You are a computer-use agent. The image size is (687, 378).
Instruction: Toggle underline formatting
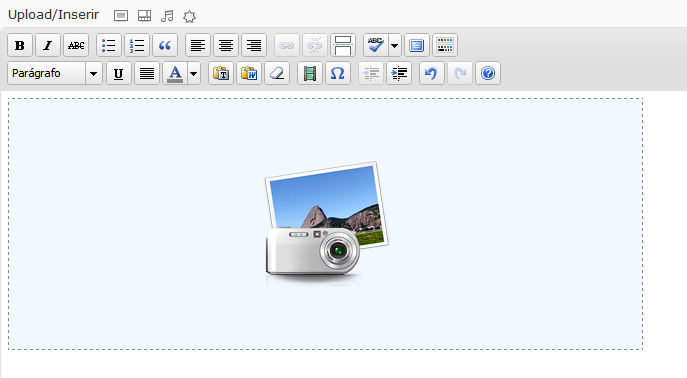[119, 73]
